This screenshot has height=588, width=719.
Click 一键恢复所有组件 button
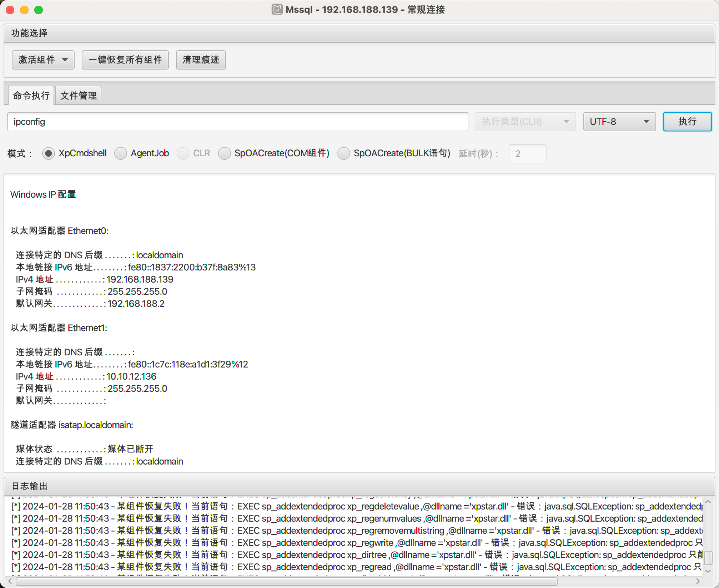coord(125,60)
